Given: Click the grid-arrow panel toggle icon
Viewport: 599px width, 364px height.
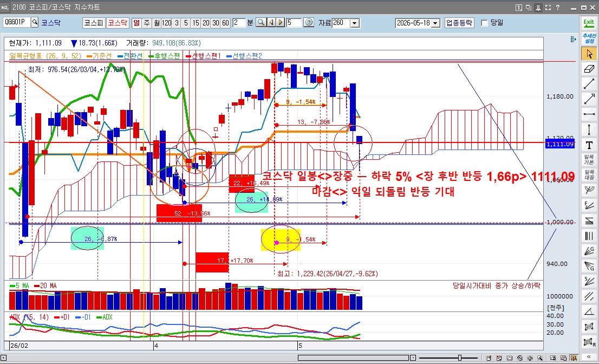Looking at the screenshot, I should [573, 40].
